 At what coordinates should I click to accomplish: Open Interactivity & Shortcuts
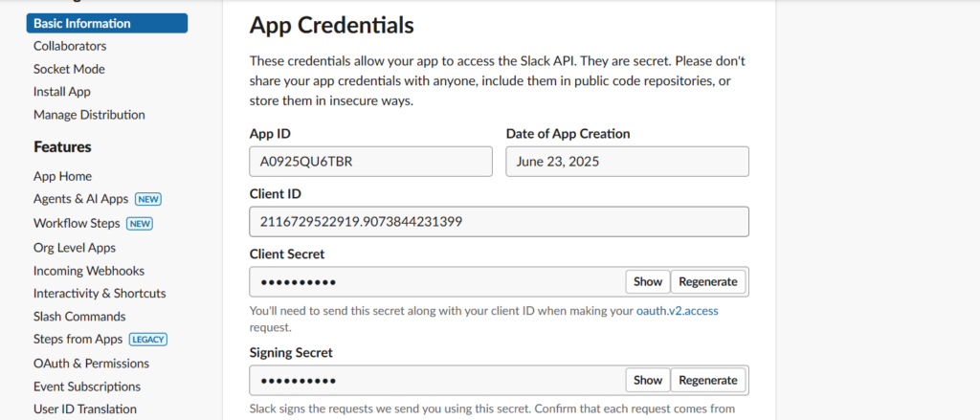tap(100, 294)
